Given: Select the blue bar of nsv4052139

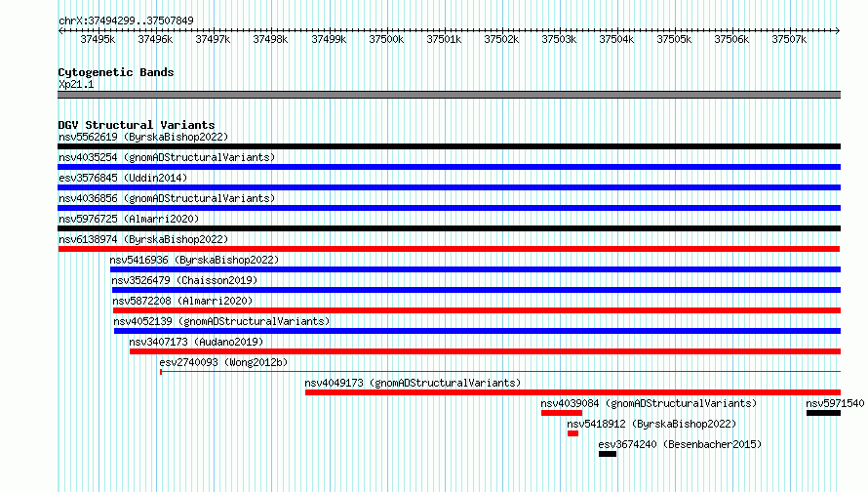Looking at the screenshot, I should (477, 331).
